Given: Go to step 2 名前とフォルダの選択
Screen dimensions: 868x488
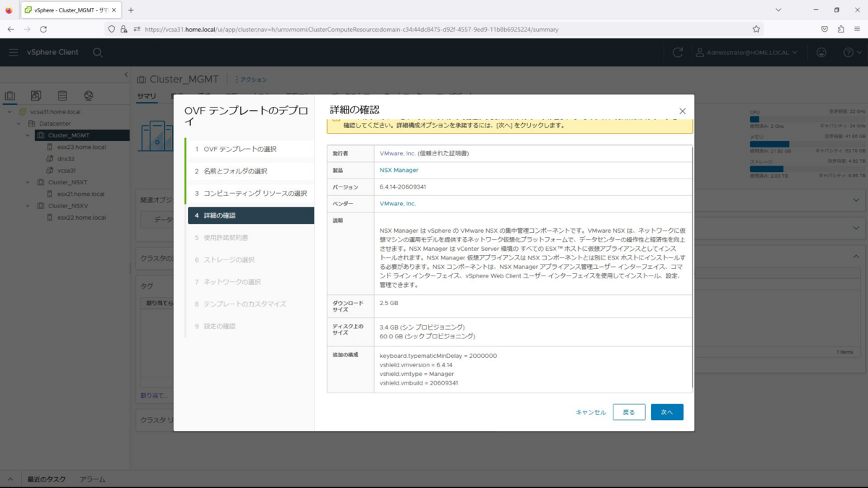Looking at the screenshot, I should point(250,171).
